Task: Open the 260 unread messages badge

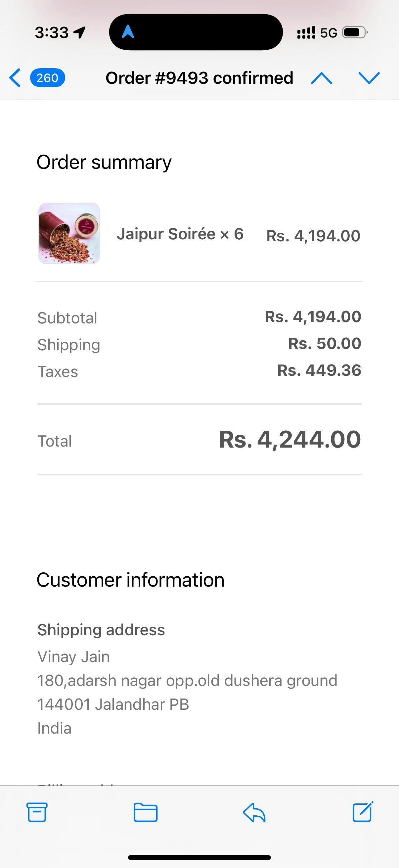Action: [x=47, y=78]
